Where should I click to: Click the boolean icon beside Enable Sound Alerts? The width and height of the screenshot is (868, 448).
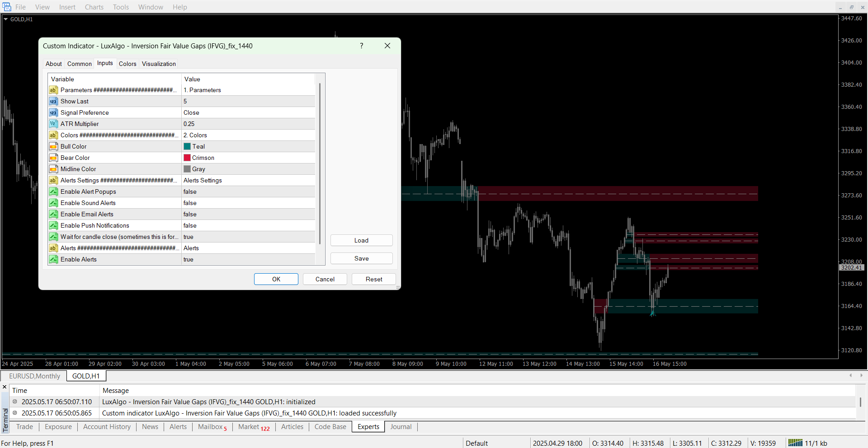[x=53, y=203]
